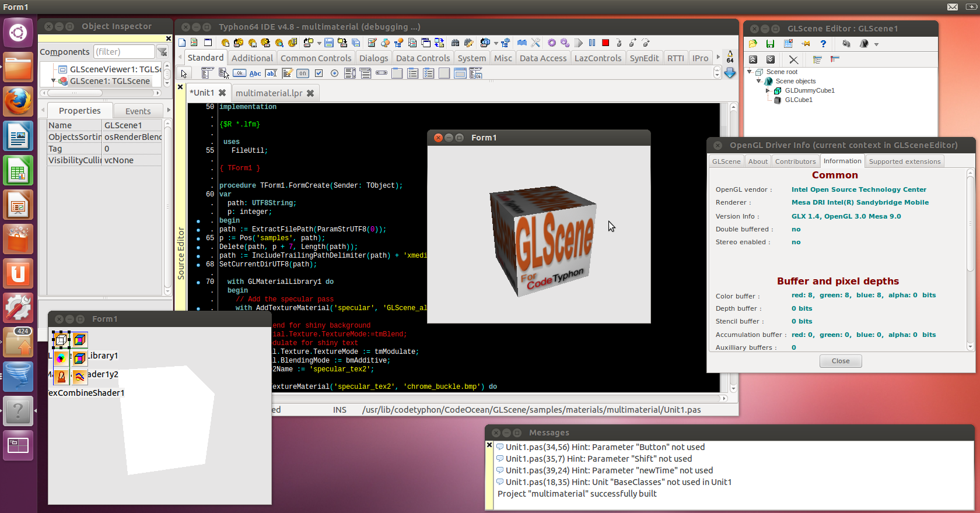Open the add-object dropdown arrow in GLScene Editor

click(876, 44)
